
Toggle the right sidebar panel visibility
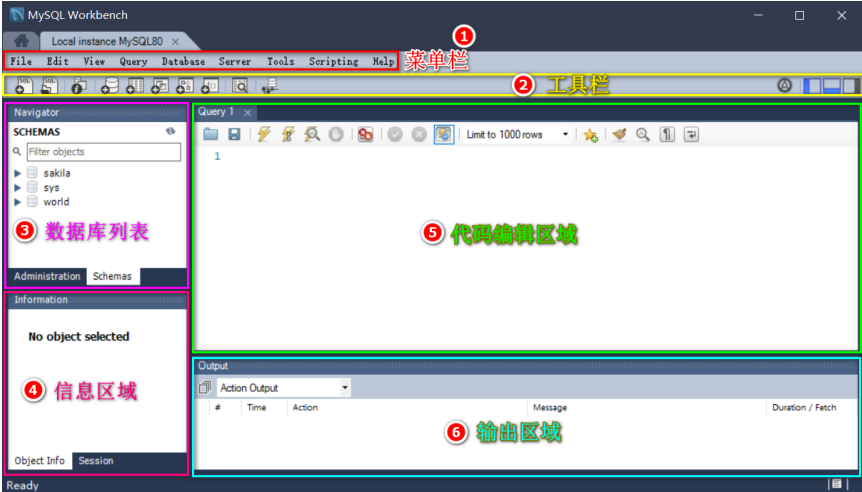[x=852, y=85]
